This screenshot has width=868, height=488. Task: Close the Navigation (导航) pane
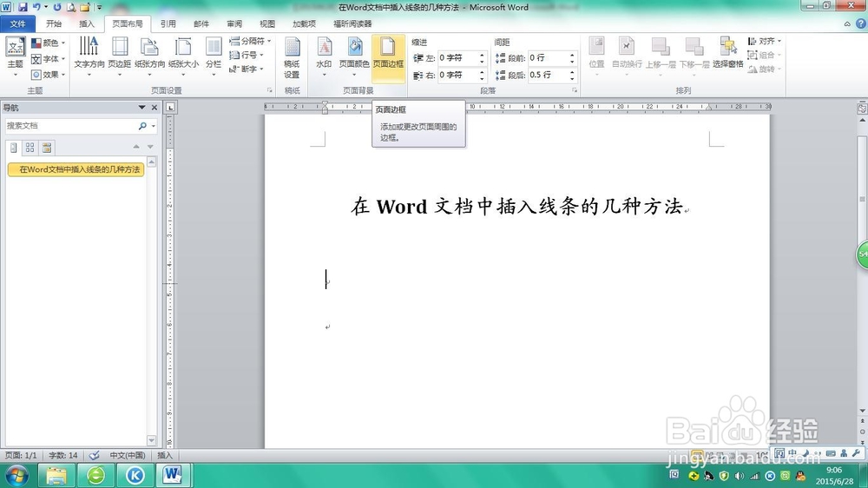point(155,108)
